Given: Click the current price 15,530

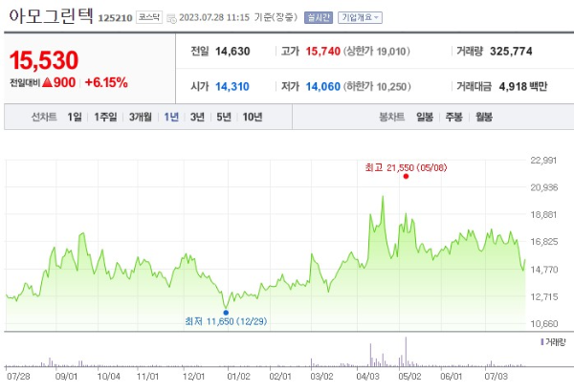Looking at the screenshot, I should [44, 60].
